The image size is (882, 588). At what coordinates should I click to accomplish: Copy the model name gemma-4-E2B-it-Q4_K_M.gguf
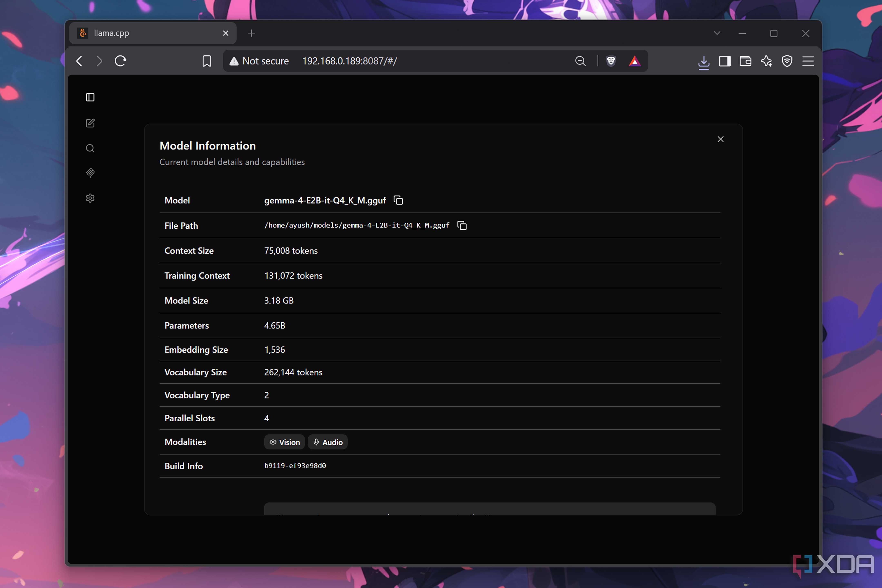tap(398, 200)
